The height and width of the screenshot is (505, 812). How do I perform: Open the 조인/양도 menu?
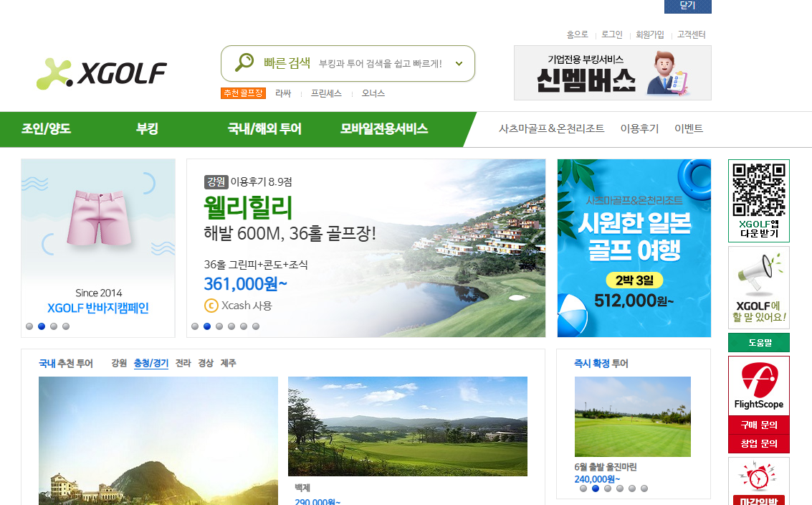[46, 128]
